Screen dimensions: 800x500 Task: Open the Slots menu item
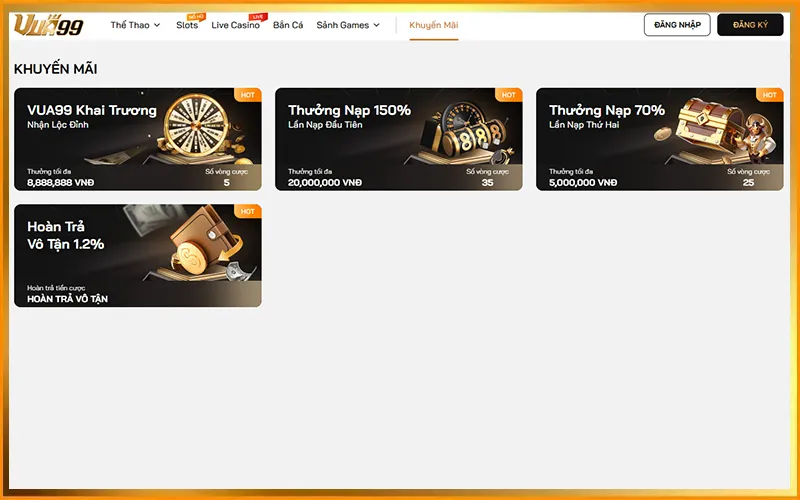(187, 25)
